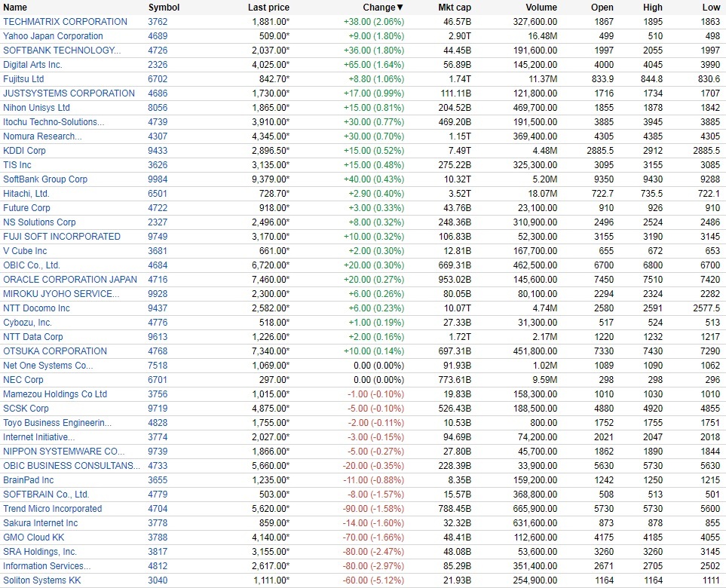The width and height of the screenshot is (726, 588).
Task: Open the Information Services link
Action: coord(47,567)
